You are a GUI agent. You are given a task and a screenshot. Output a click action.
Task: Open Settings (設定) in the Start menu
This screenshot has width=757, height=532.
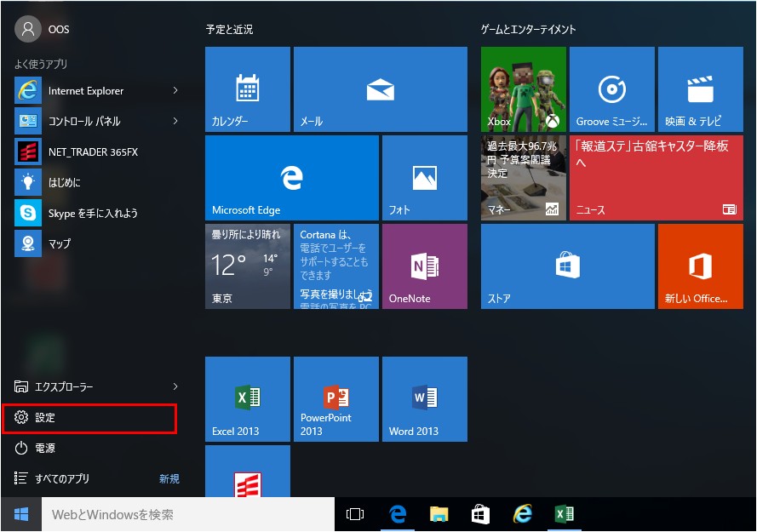(89, 418)
